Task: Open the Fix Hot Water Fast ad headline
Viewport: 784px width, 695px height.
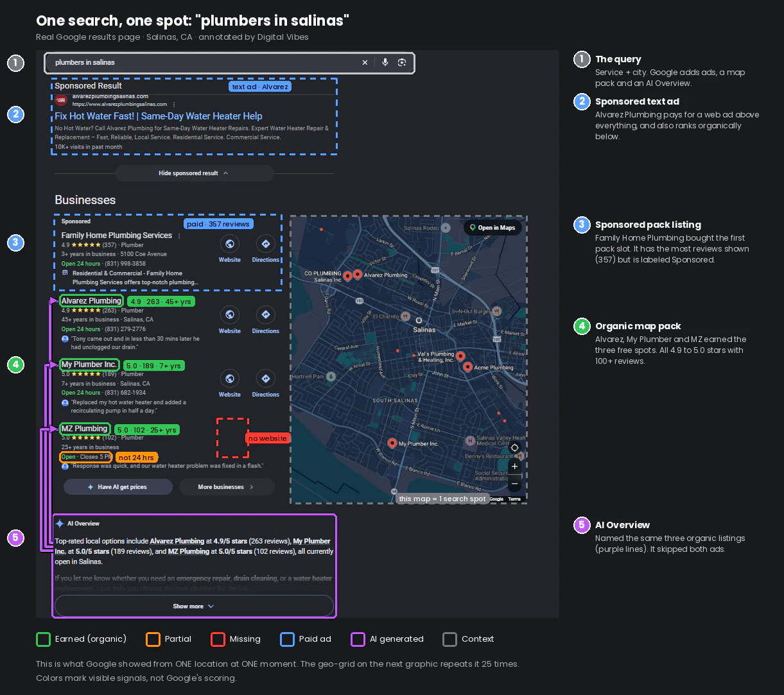Action: [159, 116]
